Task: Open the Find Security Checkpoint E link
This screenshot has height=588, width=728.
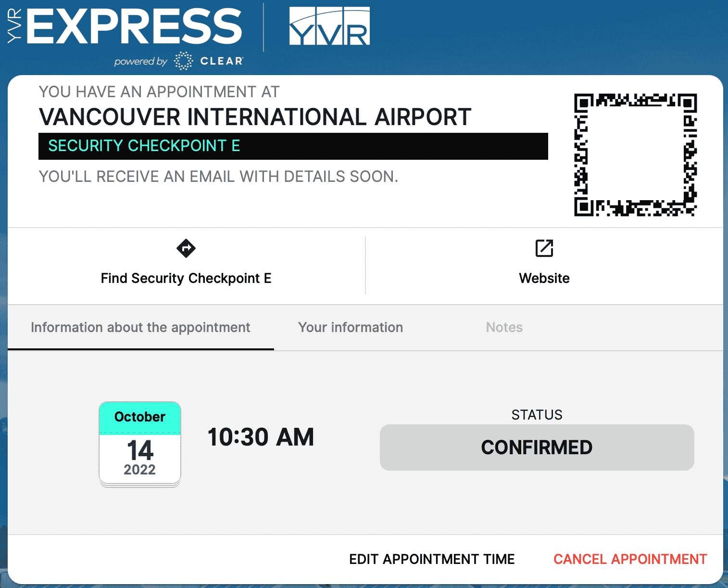Action: 186,278
